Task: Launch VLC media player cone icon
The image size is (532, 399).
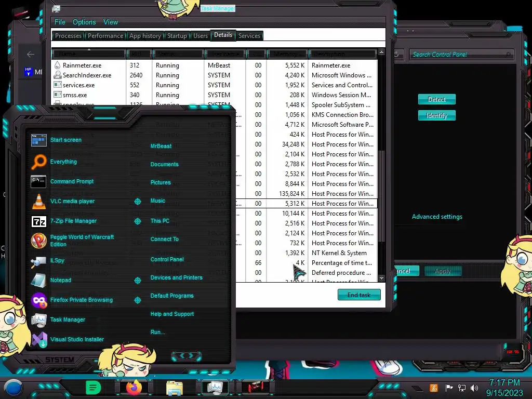Action: (x=38, y=201)
